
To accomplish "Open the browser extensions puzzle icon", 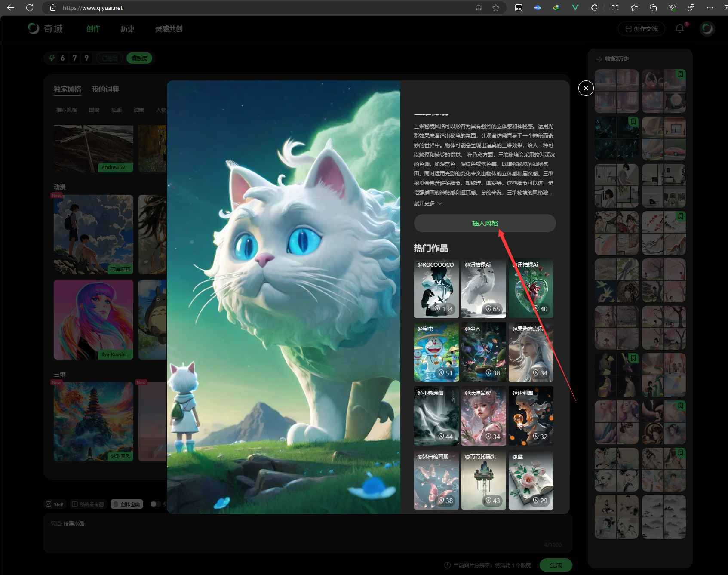I will (x=594, y=8).
